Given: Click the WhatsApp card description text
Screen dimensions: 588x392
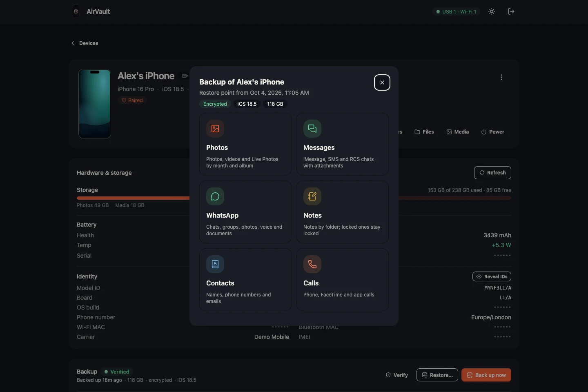Looking at the screenshot, I should [244, 230].
